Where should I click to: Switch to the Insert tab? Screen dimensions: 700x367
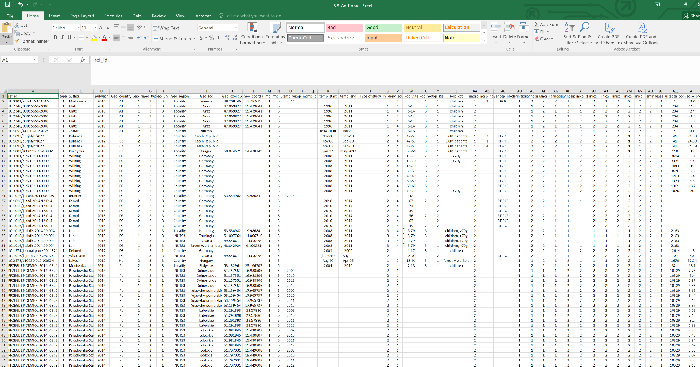click(54, 16)
